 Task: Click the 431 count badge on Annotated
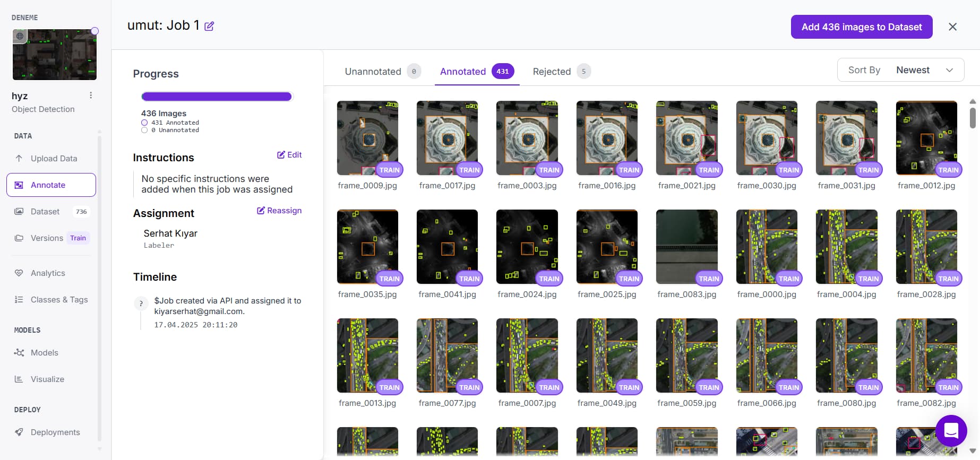(x=503, y=71)
